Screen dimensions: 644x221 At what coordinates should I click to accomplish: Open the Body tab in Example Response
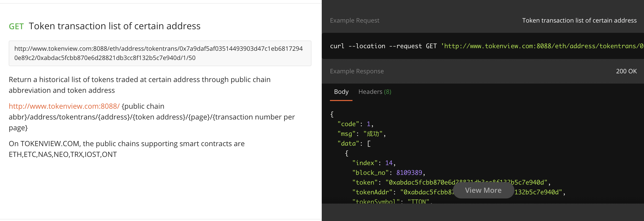click(341, 92)
